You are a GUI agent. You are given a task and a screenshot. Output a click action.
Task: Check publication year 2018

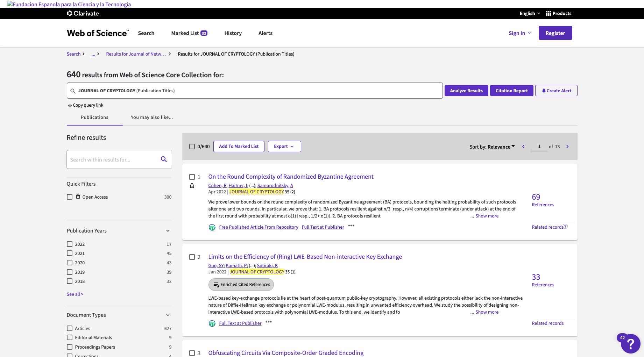point(70,281)
